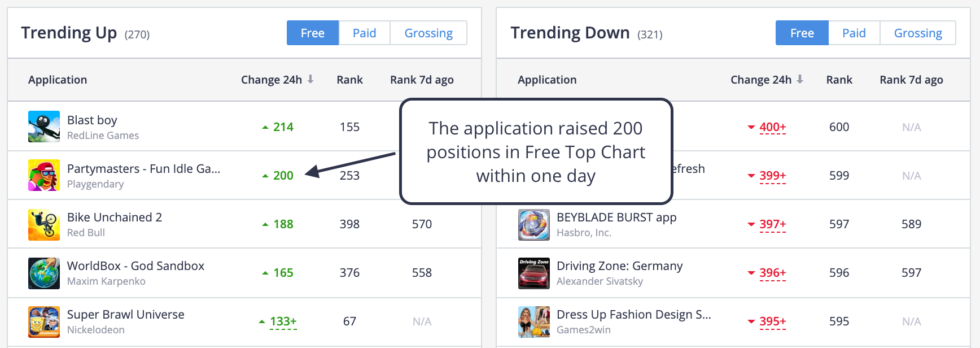Click rank 600 in Trending Down
The width and height of the screenshot is (980, 348).
point(839,127)
